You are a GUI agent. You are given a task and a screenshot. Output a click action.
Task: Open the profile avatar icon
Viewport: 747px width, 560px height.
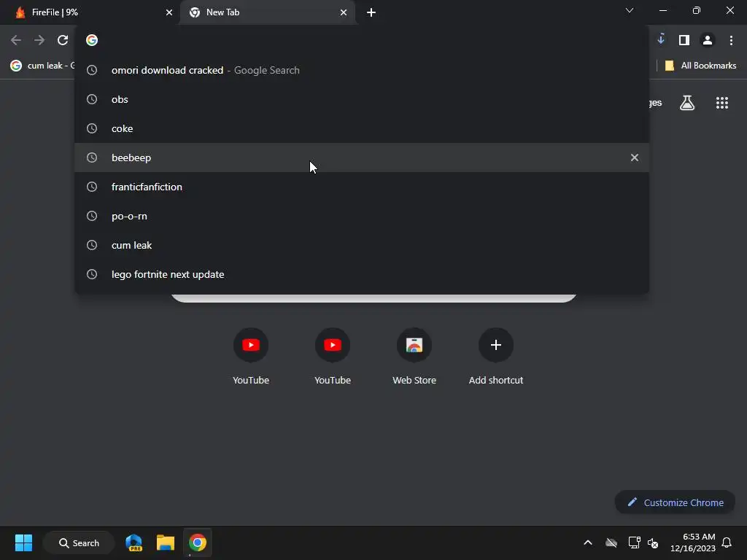(x=708, y=41)
